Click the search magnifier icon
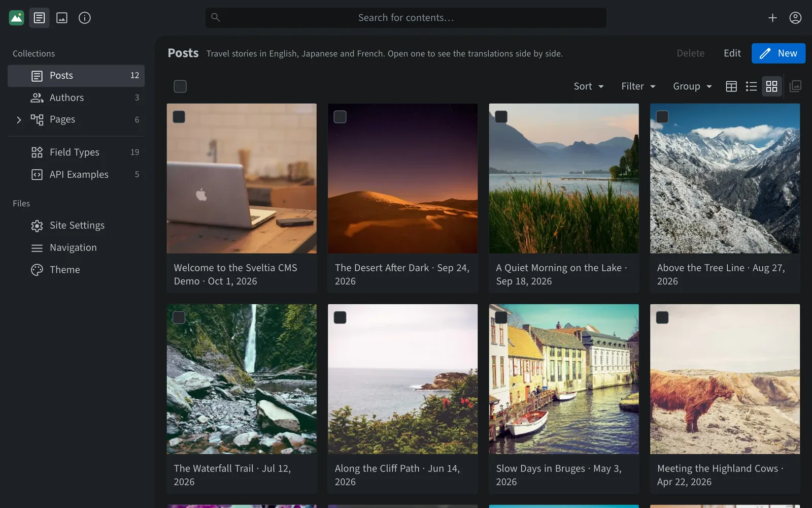 tap(215, 17)
